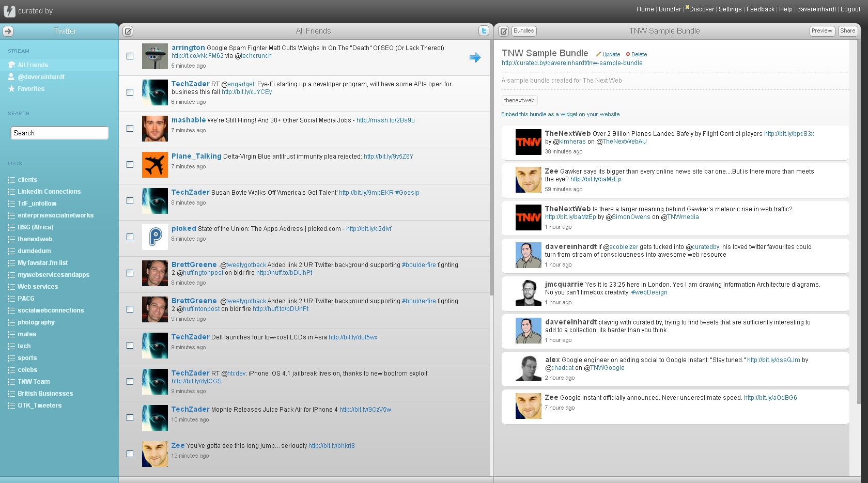Open mashable avatar image

[155, 129]
